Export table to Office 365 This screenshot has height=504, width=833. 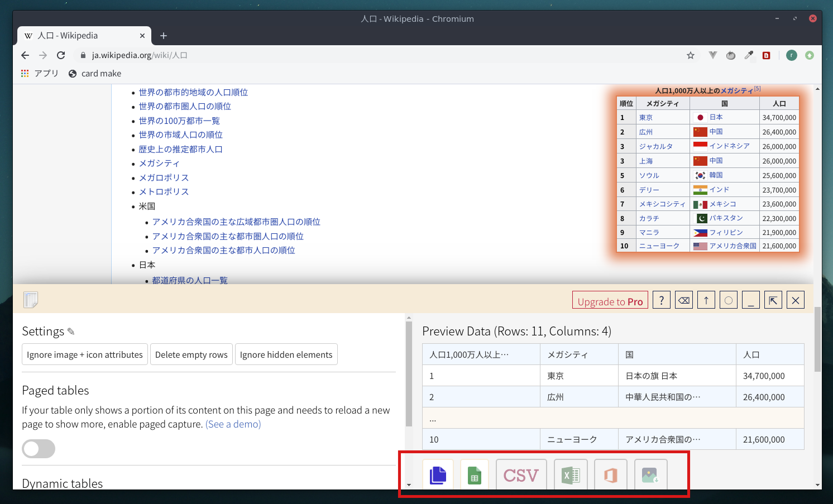[x=610, y=475]
